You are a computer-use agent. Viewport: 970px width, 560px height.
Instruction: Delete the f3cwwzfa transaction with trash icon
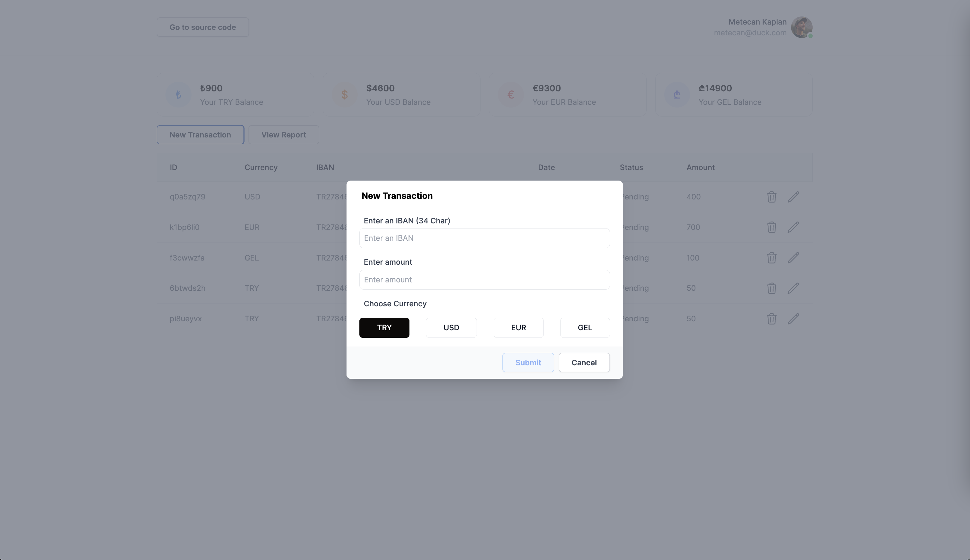click(x=771, y=258)
